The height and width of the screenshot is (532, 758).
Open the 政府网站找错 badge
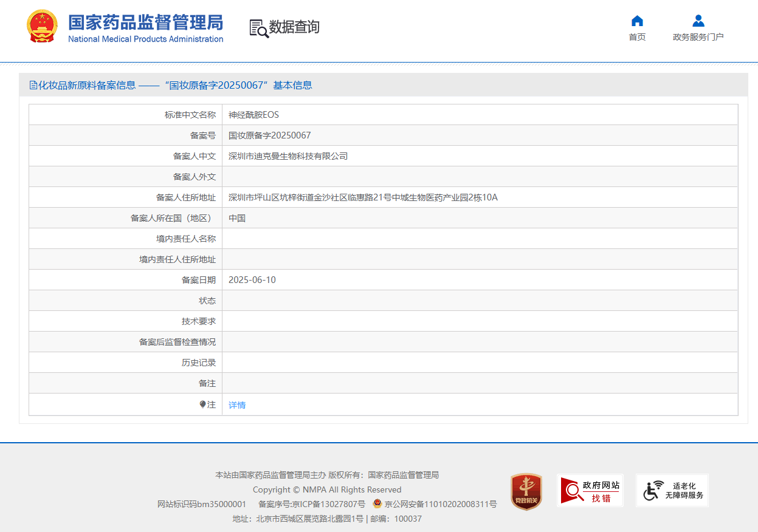tap(590, 491)
